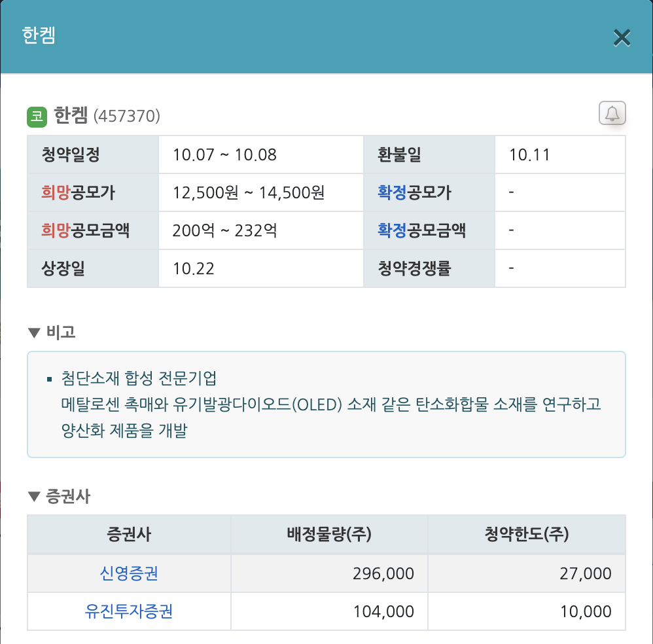This screenshot has height=644, width=653.
Task: Click the 희망공모금액 label cell
Action: [x=93, y=230]
